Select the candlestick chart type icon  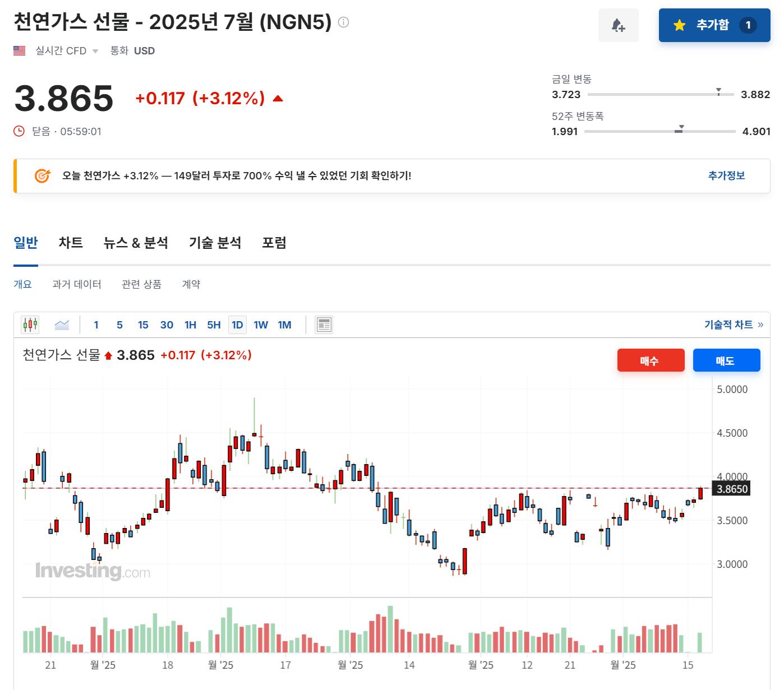[x=30, y=324]
